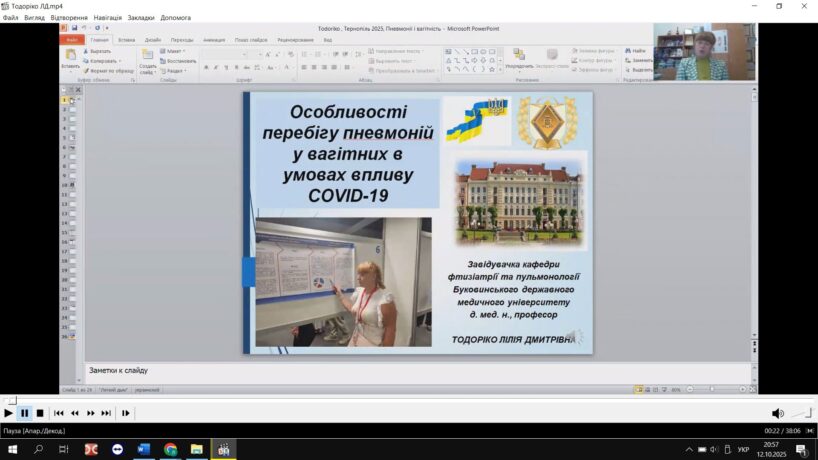Open the Файл menu
The height and width of the screenshot is (460, 818).
pyautogui.click(x=10, y=17)
